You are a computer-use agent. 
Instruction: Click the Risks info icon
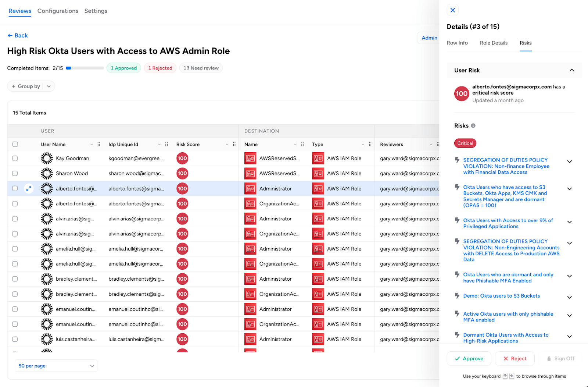pos(473,126)
